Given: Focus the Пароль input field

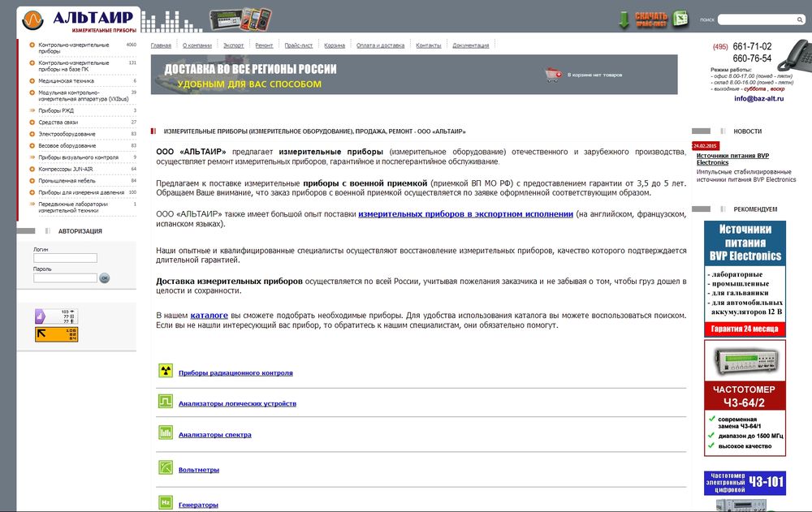Looking at the screenshot, I should [65, 278].
